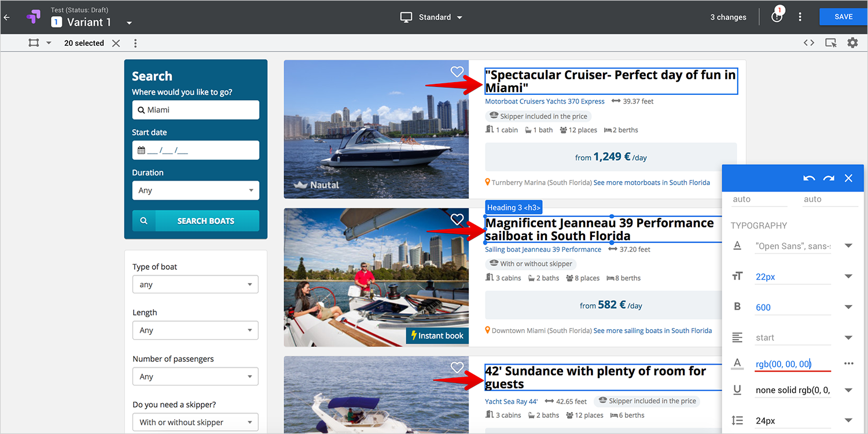Expand the Variant 1 dropdown
Viewport: 868px width, 434px height.
click(x=129, y=23)
